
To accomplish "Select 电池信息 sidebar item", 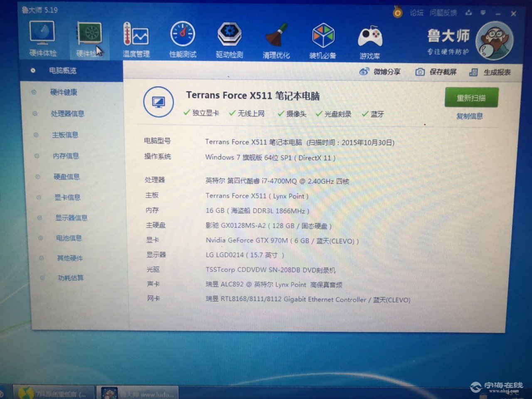I will (69, 238).
